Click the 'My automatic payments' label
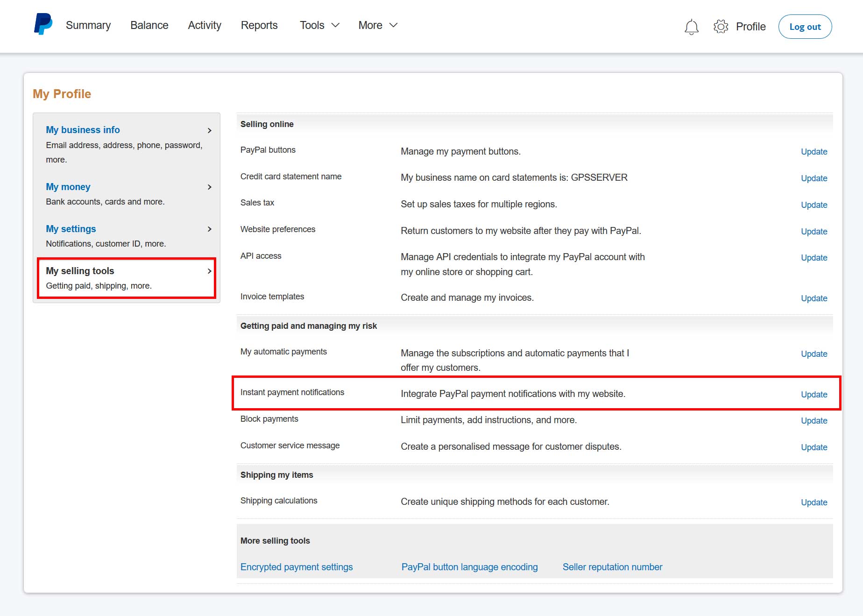This screenshot has width=863, height=616. 283,352
